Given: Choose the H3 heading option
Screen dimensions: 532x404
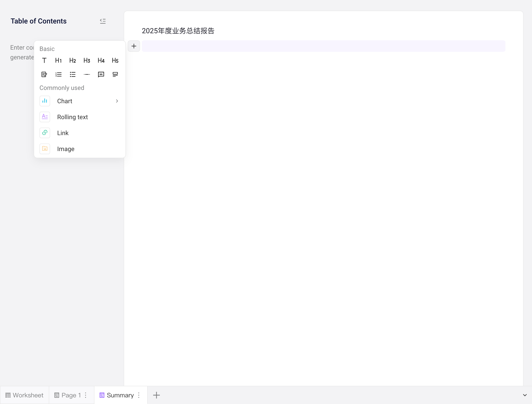Looking at the screenshot, I should [x=87, y=60].
